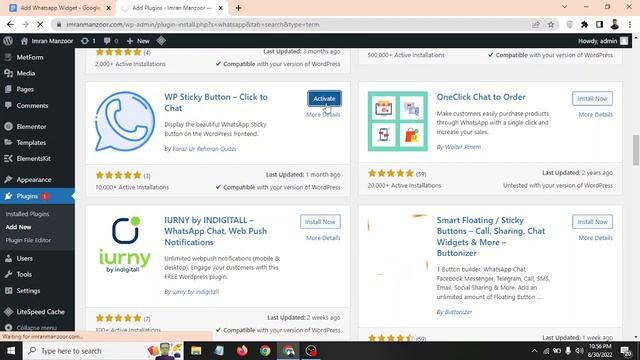The image size is (640, 360).
Task: Click the volume speaker icon in tray
Action: tap(579, 351)
